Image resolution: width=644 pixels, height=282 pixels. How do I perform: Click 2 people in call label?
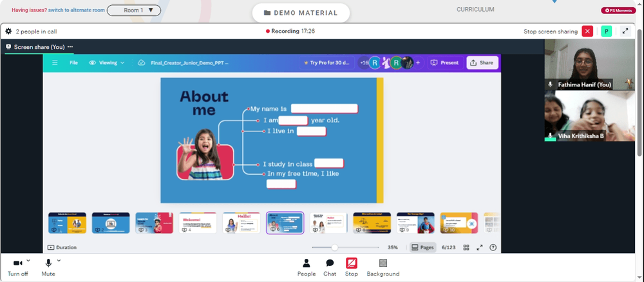(x=36, y=31)
